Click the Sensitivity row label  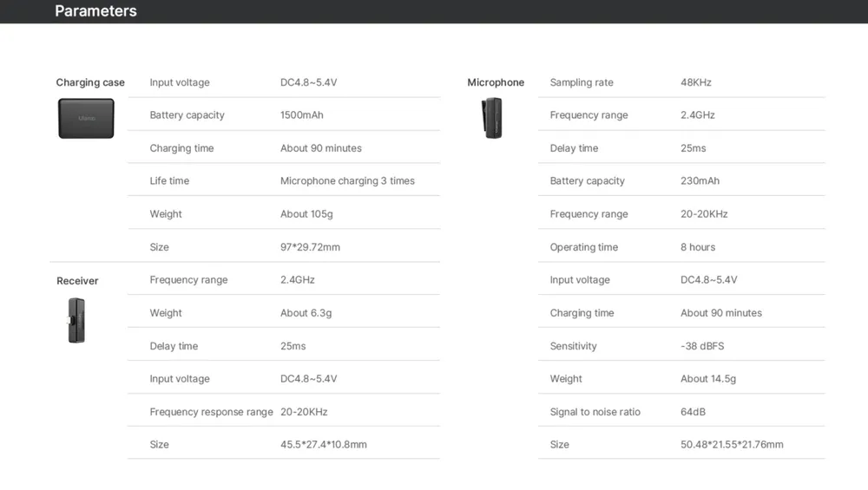click(573, 346)
